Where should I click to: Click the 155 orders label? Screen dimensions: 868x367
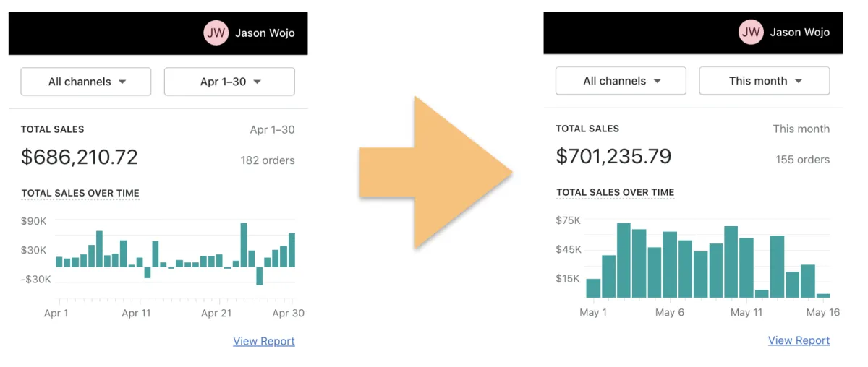tap(802, 160)
